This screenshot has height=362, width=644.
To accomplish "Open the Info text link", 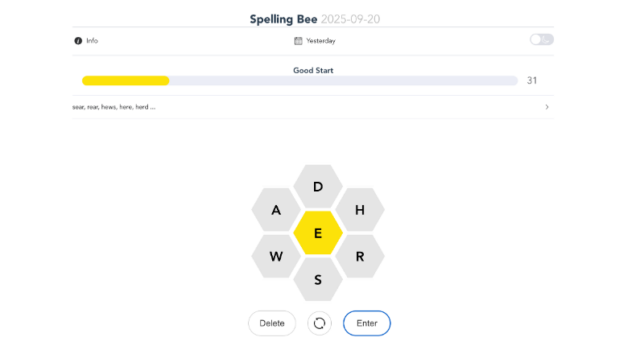I will [x=93, y=40].
